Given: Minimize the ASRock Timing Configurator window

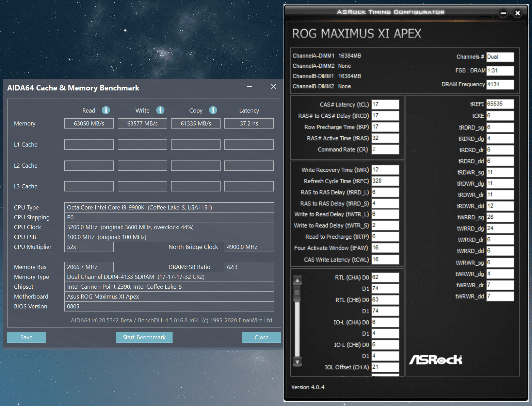Looking at the screenshot, I should pos(503,13).
